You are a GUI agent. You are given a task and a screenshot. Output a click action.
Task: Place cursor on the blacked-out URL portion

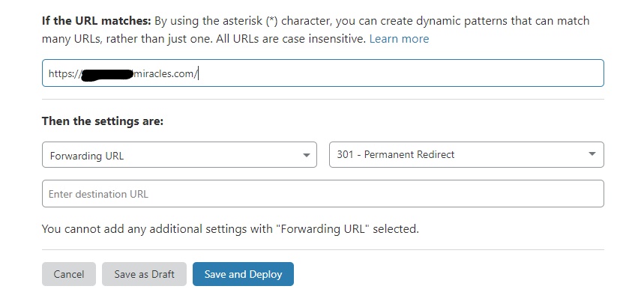coord(106,74)
